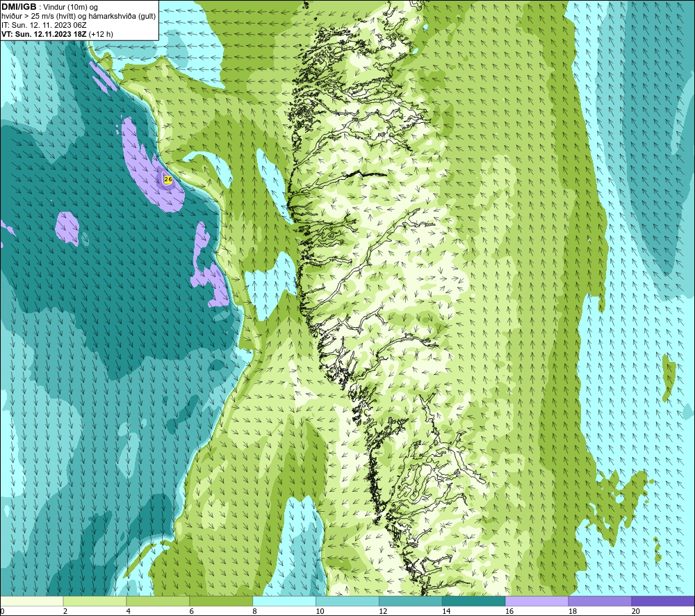Click the legend scale label 12
The width and height of the screenshot is (695, 616).
(383, 611)
